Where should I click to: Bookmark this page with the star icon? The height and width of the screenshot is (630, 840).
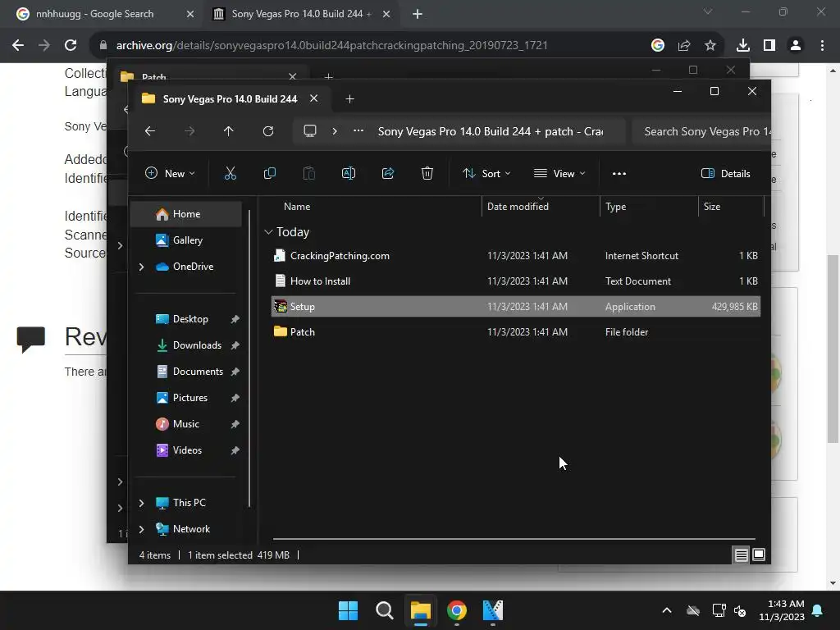click(710, 46)
